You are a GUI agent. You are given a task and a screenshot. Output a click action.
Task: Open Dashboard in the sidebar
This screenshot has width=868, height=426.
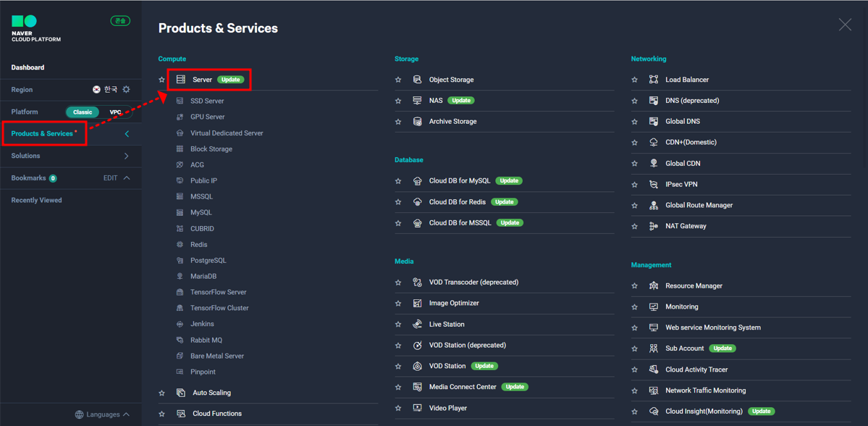28,67
